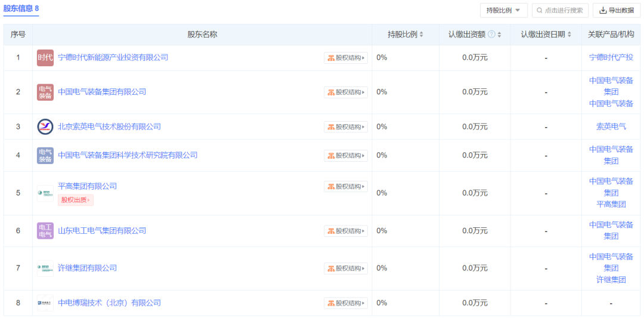This screenshot has width=644, height=318.
Task: Select the 股东信息 tab heading
Action: pos(21,8)
